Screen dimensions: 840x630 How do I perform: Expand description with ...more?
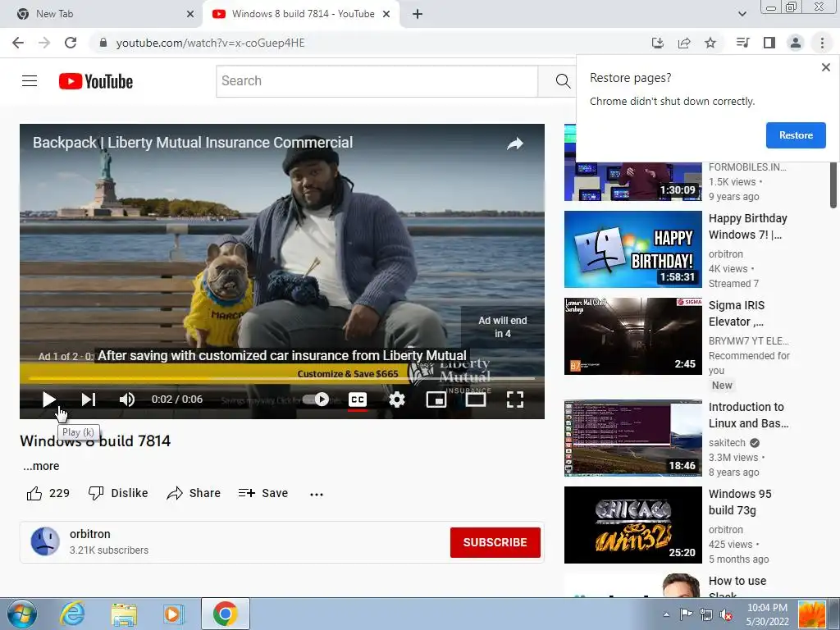click(41, 466)
